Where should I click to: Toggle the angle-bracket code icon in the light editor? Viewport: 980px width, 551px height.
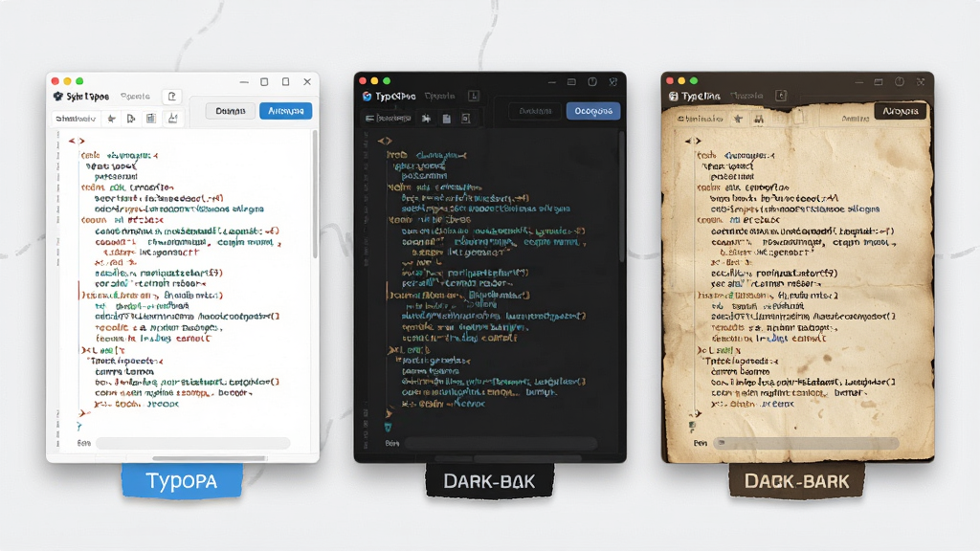(x=77, y=142)
